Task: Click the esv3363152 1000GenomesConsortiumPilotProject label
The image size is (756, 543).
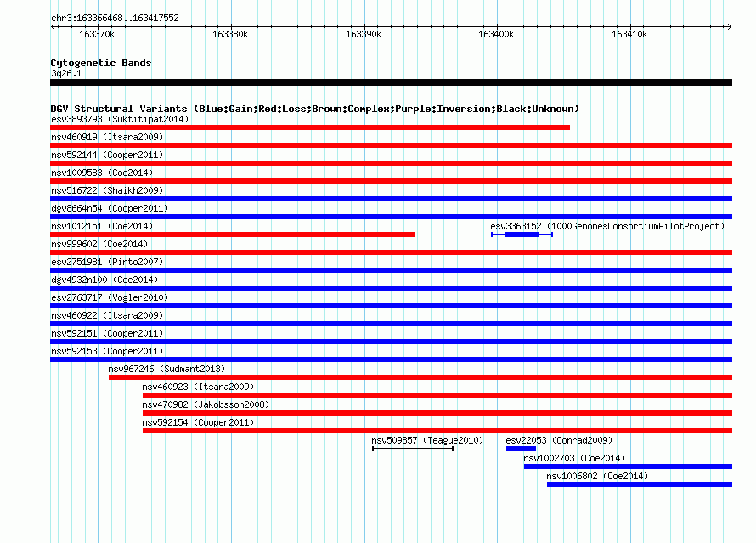Action: 607,226
